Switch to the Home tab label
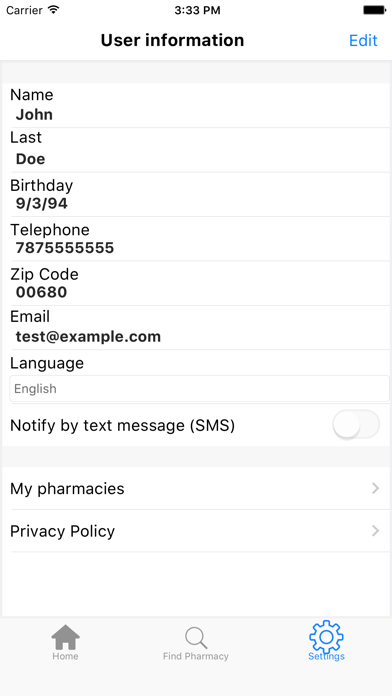Image resolution: width=392 pixels, height=696 pixels. (65, 656)
